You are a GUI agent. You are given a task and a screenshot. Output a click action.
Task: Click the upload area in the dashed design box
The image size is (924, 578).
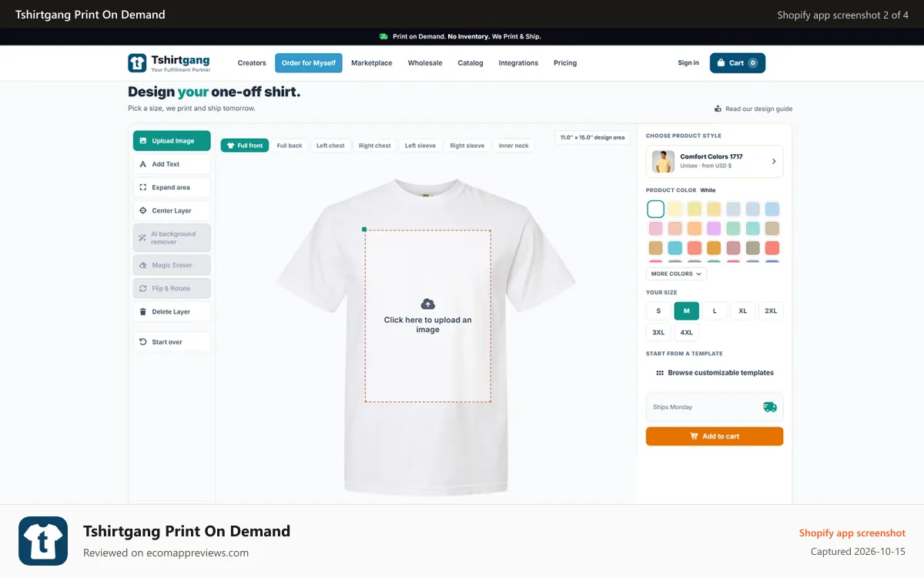[427, 316]
